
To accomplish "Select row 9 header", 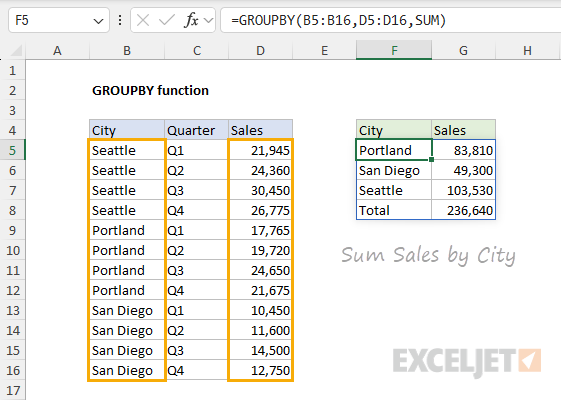I will click(13, 230).
